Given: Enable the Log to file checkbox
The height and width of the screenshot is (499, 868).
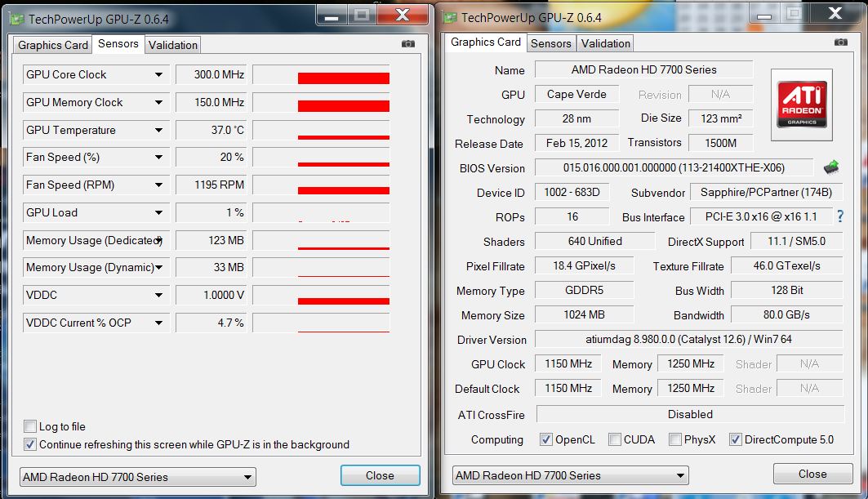Looking at the screenshot, I should [30, 426].
